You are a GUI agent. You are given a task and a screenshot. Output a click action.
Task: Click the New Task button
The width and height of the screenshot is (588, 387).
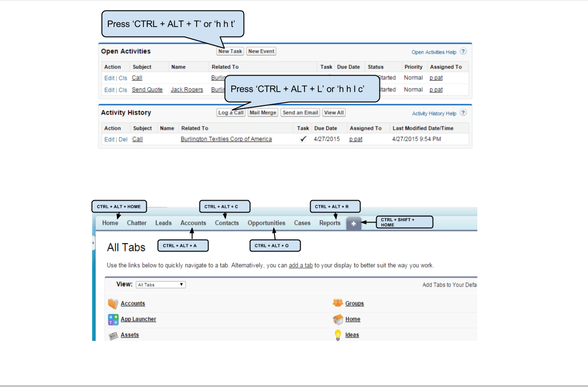point(230,51)
